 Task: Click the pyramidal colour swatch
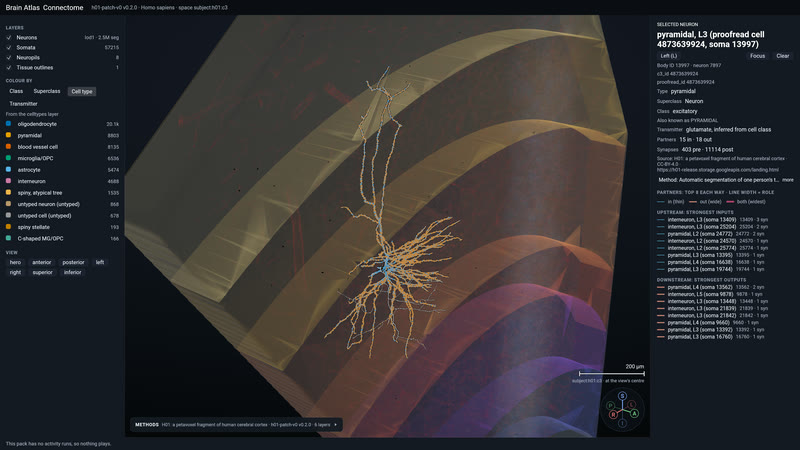tap(8, 135)
